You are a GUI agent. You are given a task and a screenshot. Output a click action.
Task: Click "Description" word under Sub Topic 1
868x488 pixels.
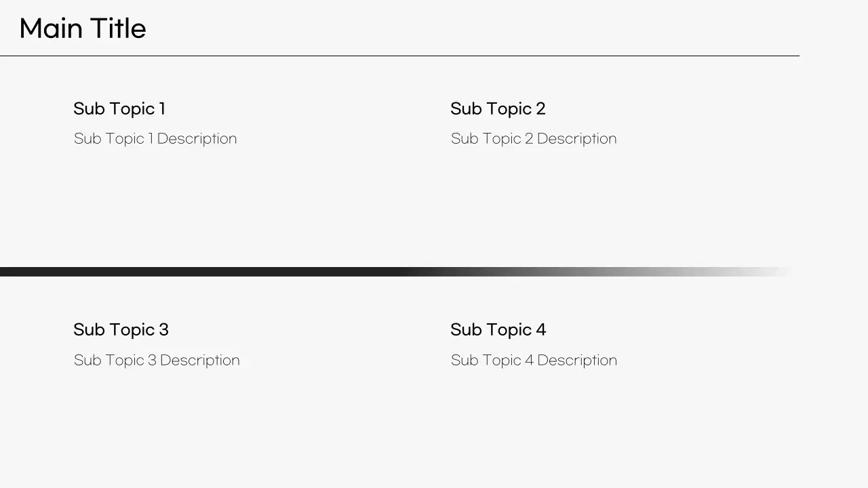point(197,139)
